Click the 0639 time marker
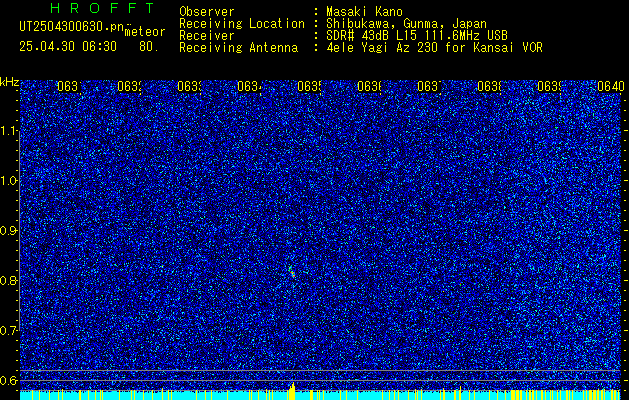The image size is (629, 400). click(x=549, y=86)
